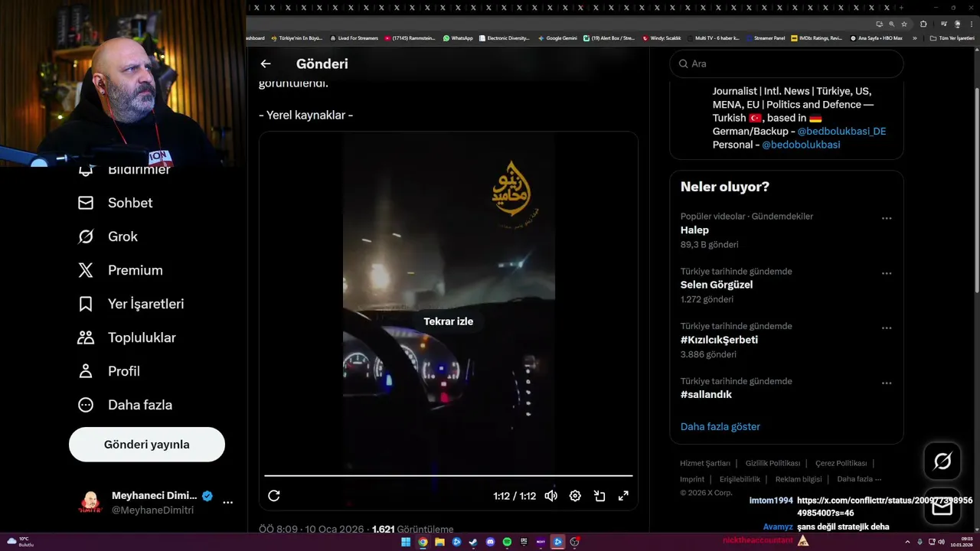Open the @bedobolukbasi personal link

pos(801,145)
